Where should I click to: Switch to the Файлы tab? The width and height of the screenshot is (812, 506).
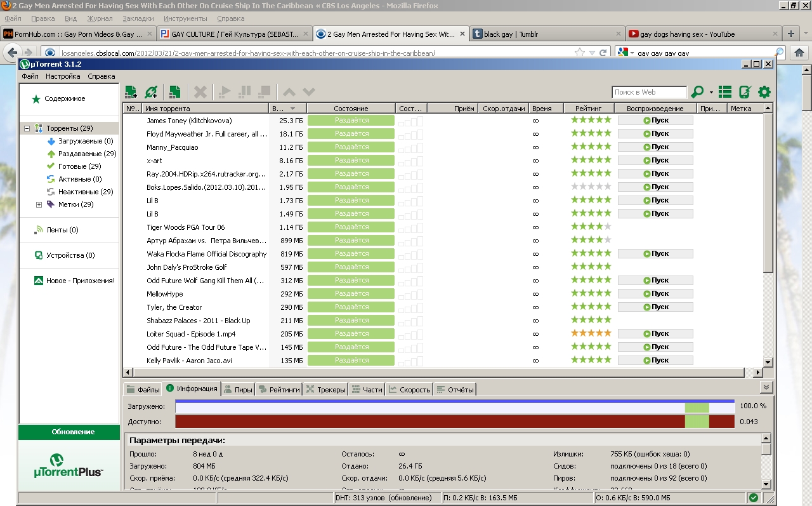[143, 389]
